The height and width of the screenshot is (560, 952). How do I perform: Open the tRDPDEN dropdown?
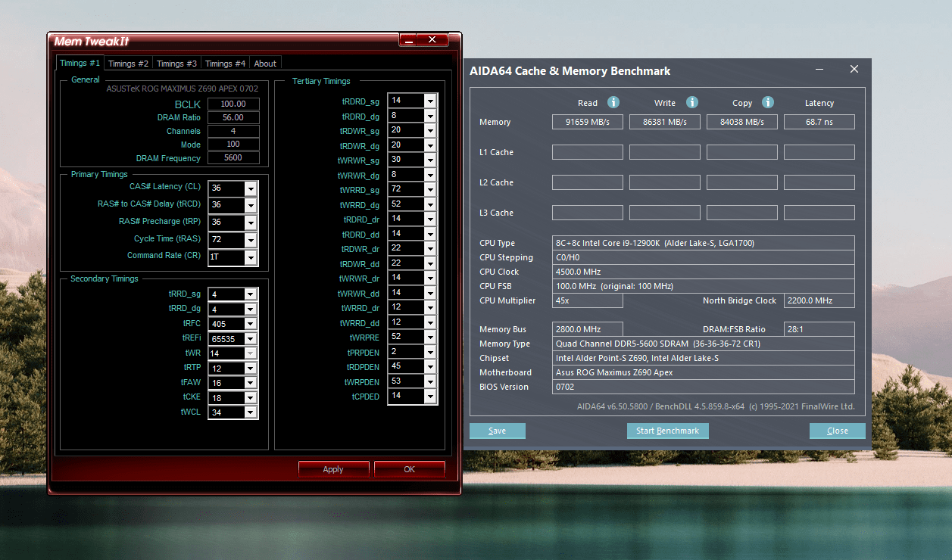[430, 366]
